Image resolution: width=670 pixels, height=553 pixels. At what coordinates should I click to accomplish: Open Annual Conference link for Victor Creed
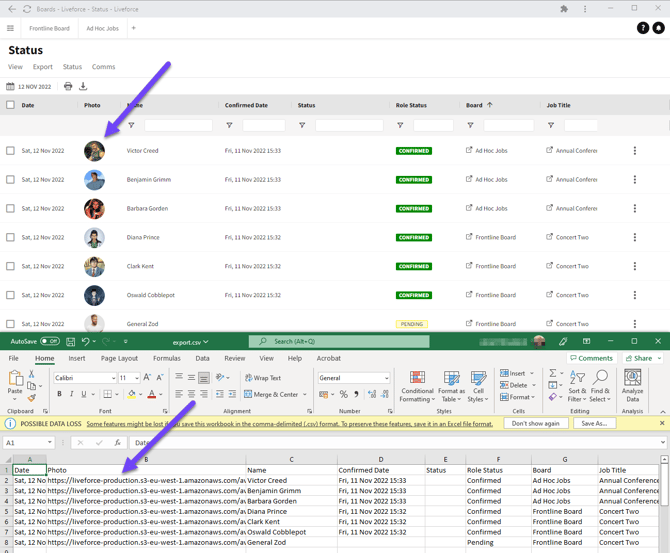pyautogui.click(x=572, y=150)
